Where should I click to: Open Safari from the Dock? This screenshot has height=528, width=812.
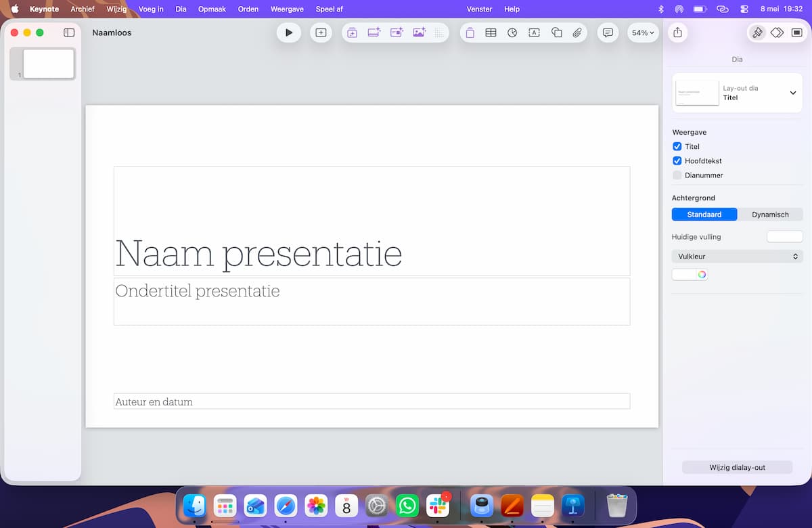point(286,506)
